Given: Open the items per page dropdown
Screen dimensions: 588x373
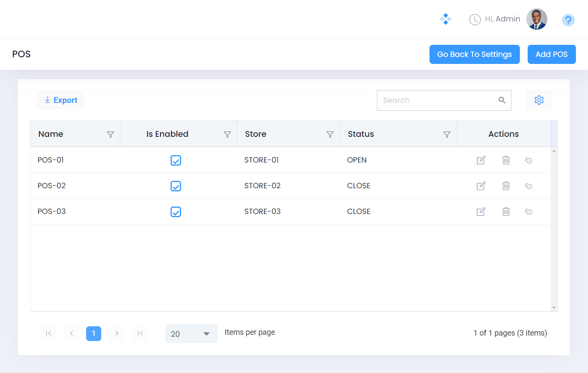Looking at the screenshot, I should pos(191,334).
